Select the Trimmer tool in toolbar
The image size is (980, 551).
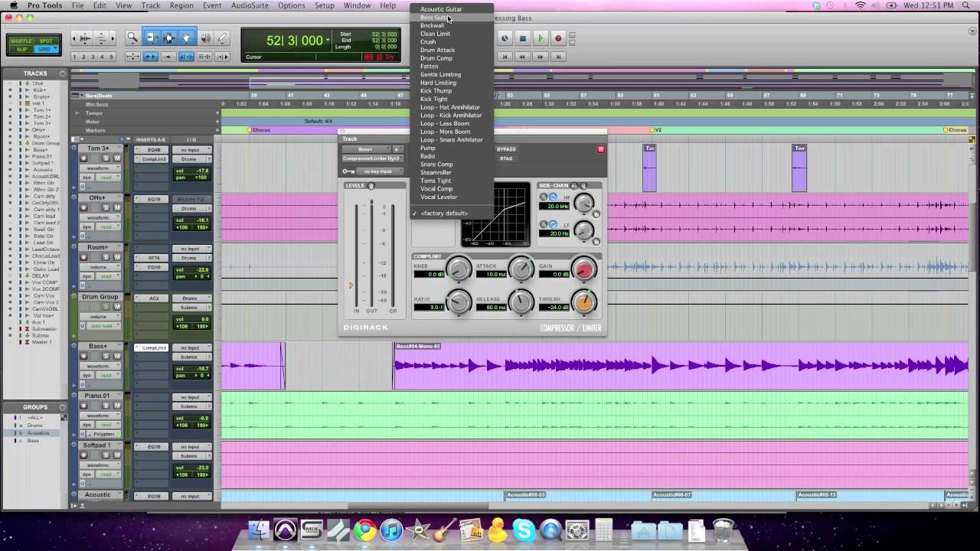[x=151, y=37]
